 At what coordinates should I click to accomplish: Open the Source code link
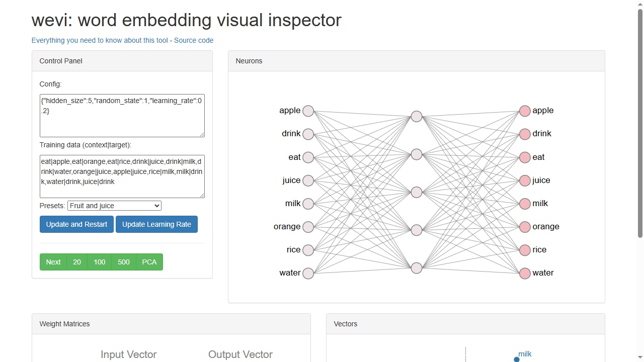(194, 40)
